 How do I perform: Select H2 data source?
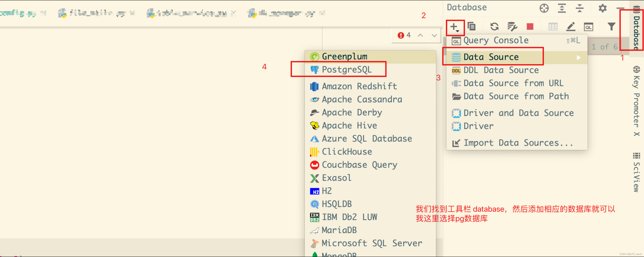coord(370,191)
